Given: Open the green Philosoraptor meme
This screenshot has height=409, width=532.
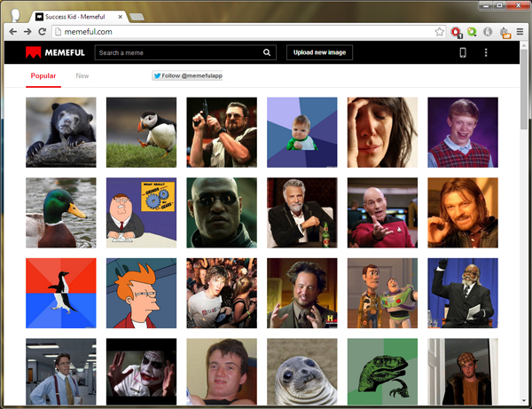Looking at the screenshot, I should point(383,372).
